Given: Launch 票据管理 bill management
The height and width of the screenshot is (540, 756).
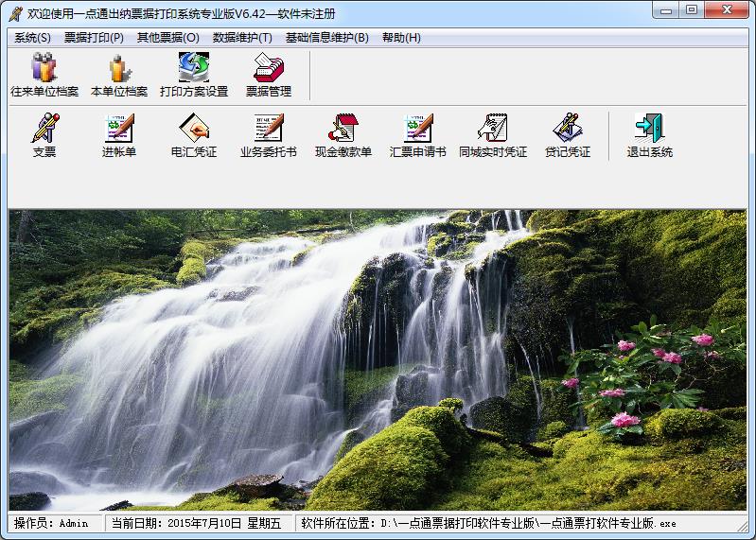Looking at the screenshot, I should [269, 75].
